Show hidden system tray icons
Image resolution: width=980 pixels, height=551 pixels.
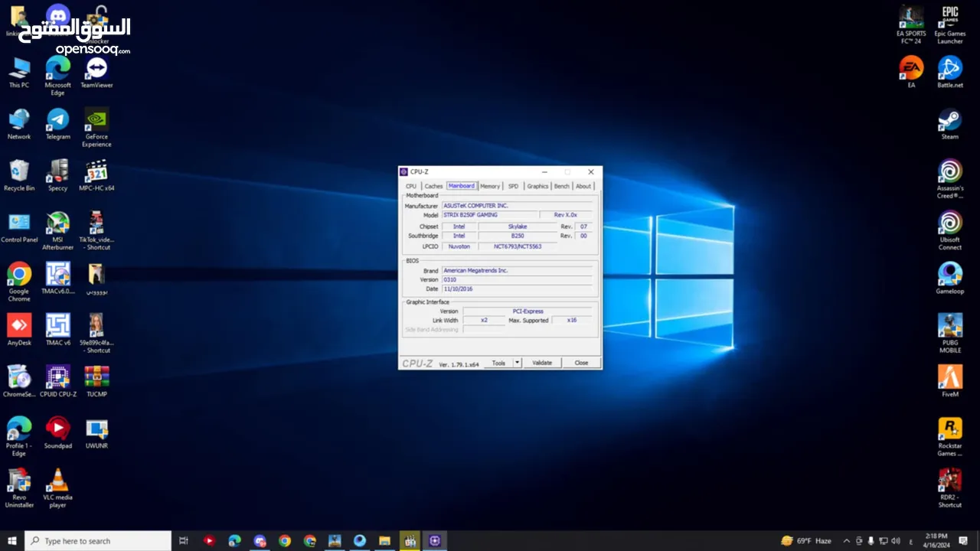tap(846, 541)
